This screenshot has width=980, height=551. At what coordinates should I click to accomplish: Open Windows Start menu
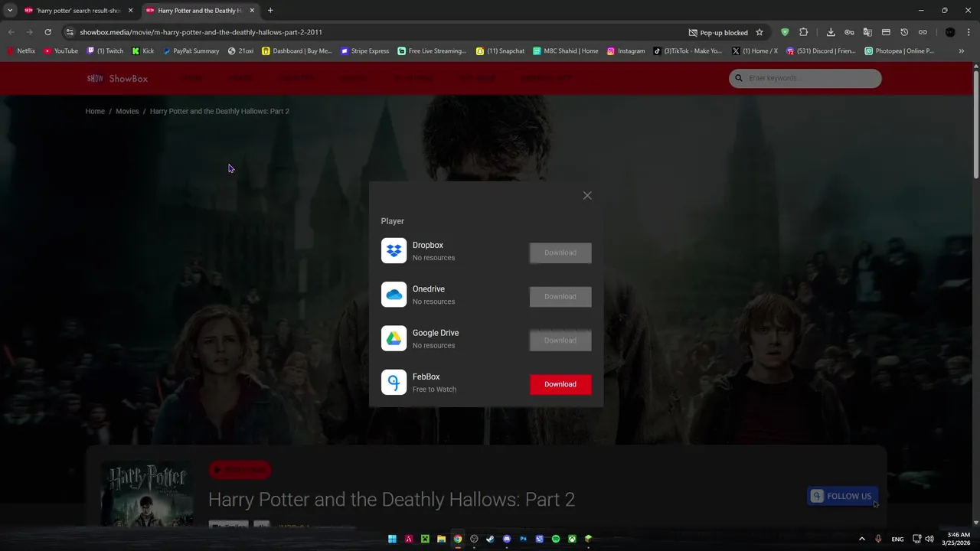click(392, 539)
